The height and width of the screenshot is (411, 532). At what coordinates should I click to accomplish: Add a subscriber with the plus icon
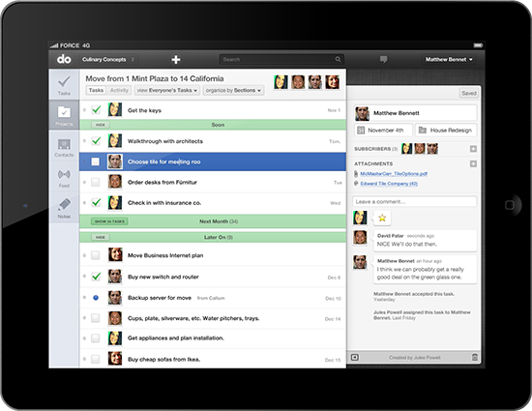473,149
